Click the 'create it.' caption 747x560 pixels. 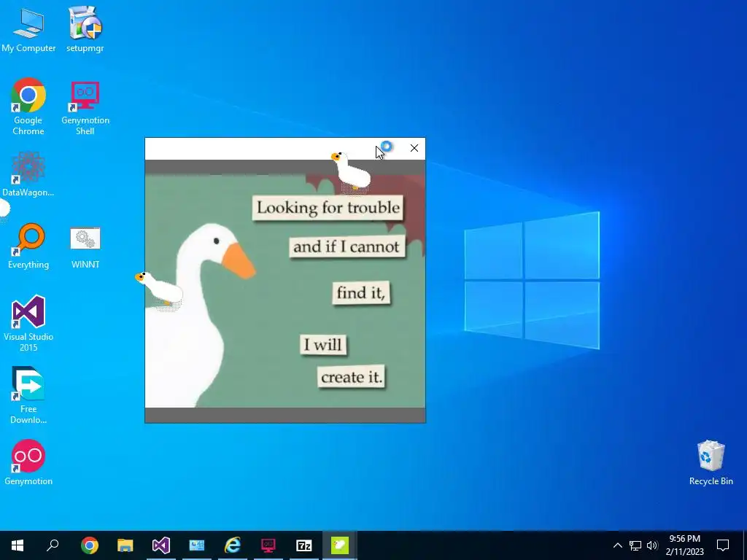click(x=352, y=377)
